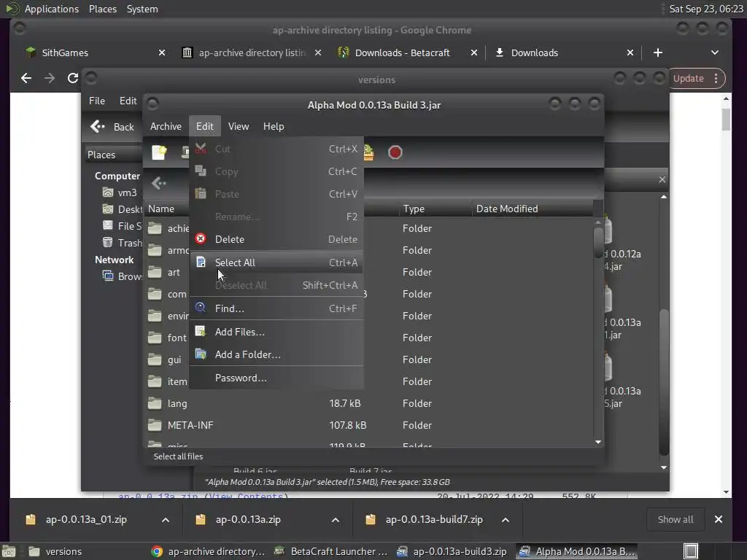Reload the Chrome page
The image size is (747, 560).
coord(72,78)
